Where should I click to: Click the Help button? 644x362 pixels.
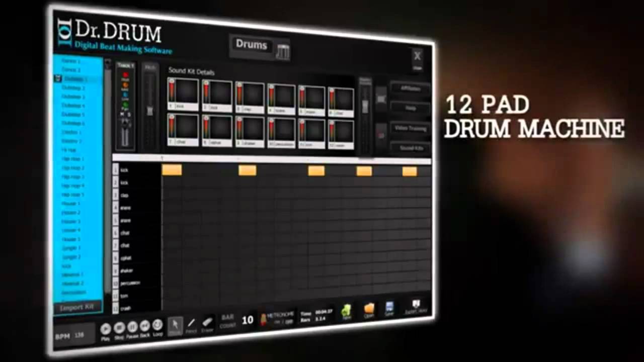click(x=411, y=108)
